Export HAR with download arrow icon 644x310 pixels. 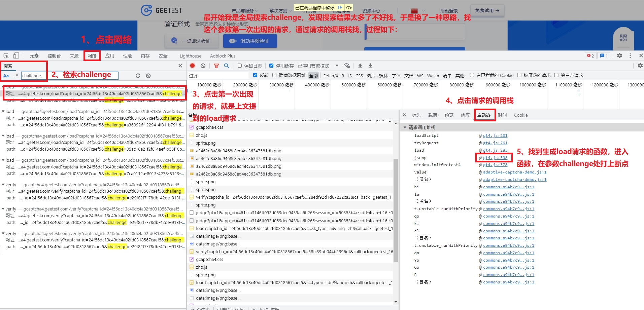coord(370,66)
